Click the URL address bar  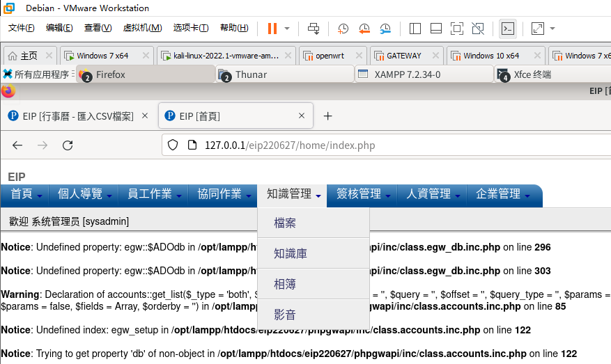pyautogui.click(x=386, y=145)
